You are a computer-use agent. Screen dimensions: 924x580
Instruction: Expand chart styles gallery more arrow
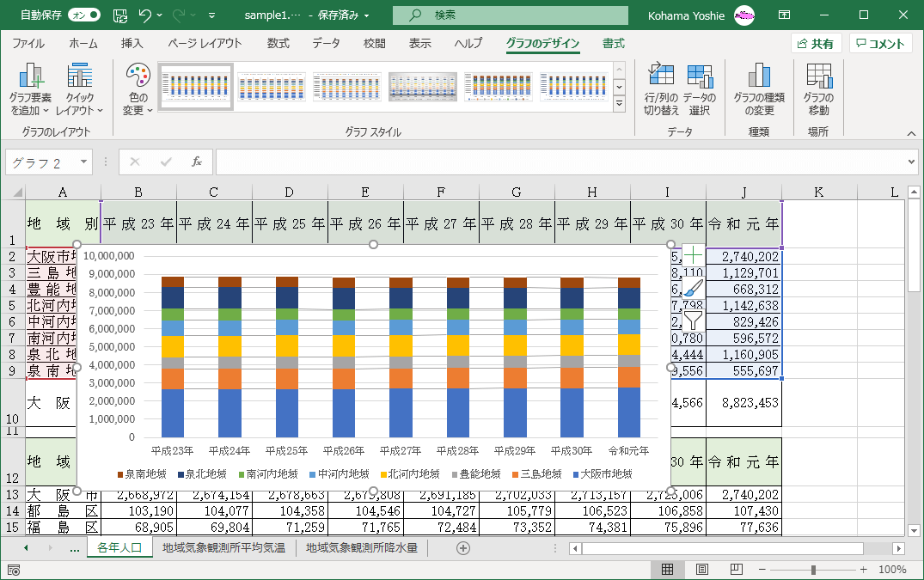click(619, 104)
